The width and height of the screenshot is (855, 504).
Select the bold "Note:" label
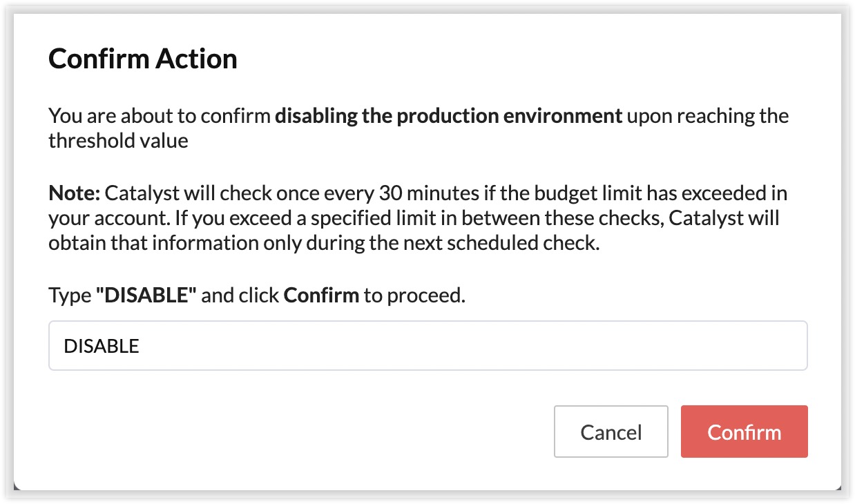pyautogui.click(x=74, y=192)
